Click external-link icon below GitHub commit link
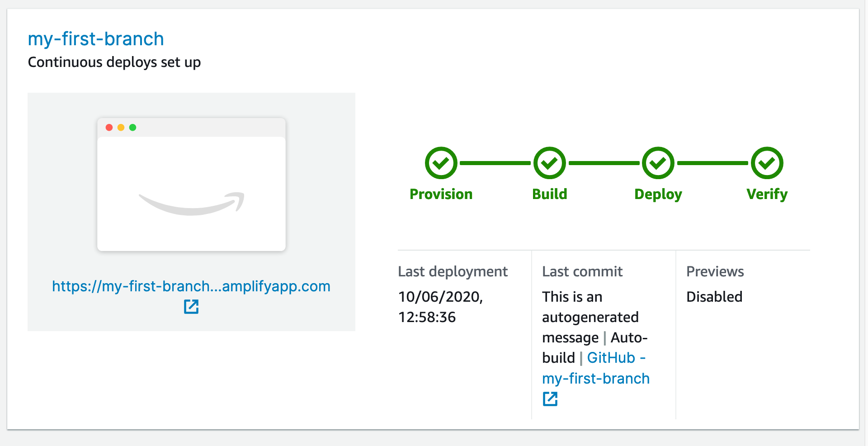868x446 pixels. tap(550, 399)
